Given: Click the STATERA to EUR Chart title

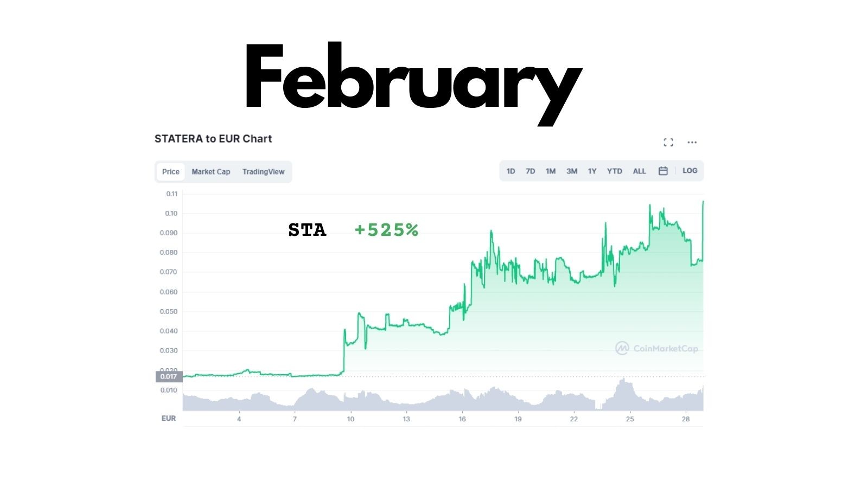Looking at the screenshot, I should pyautogui.click(x=213, y=139).
